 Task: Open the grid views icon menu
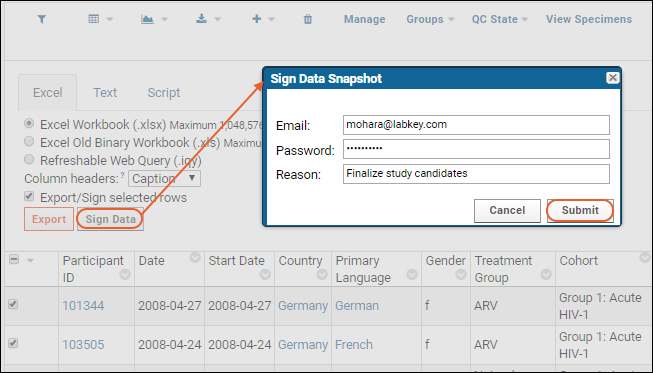tap(100, 19)
